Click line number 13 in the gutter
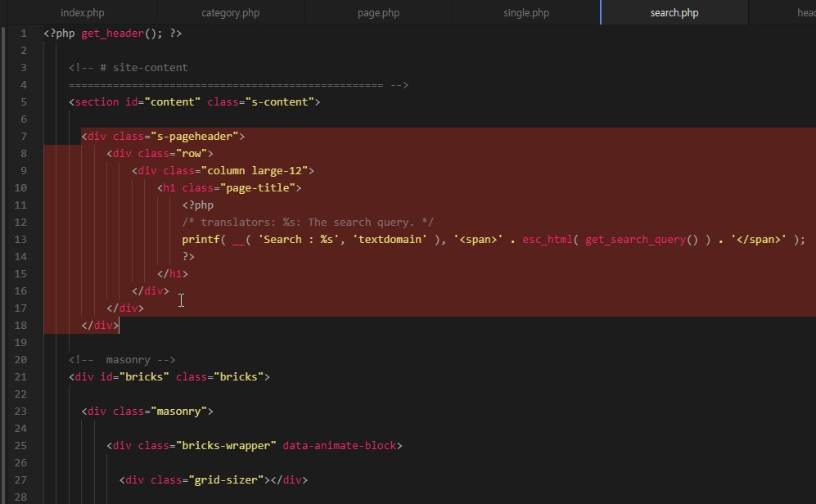Viewport: 816px width, 504px height. (20, 239)
